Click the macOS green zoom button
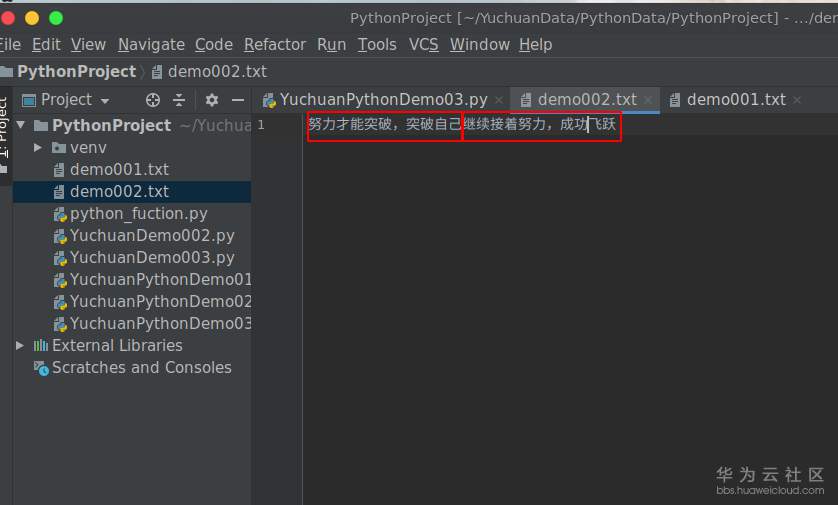Viewport: 838px width, 505px height. [56, 19]
